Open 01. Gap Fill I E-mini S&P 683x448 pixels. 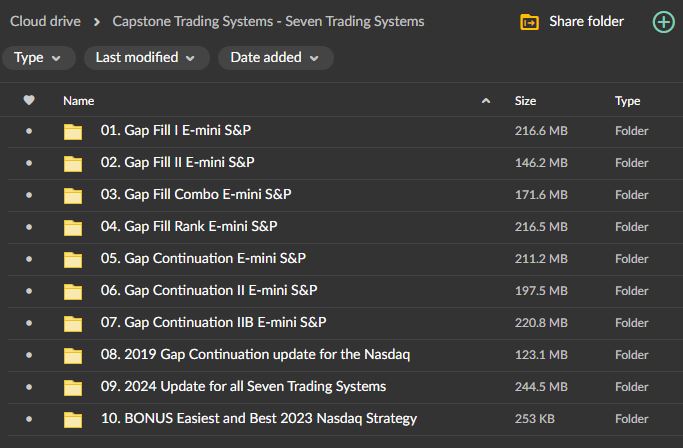click(x=176, y=130)
